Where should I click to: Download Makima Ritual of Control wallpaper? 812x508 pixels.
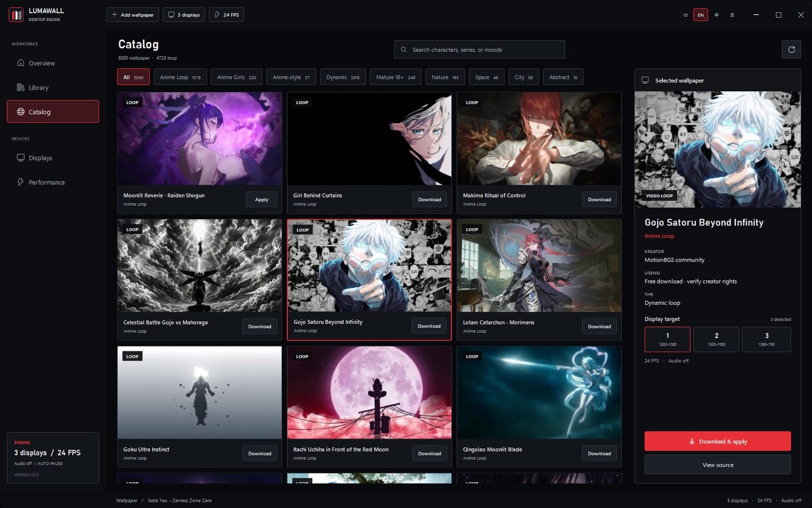click(599, 200)
